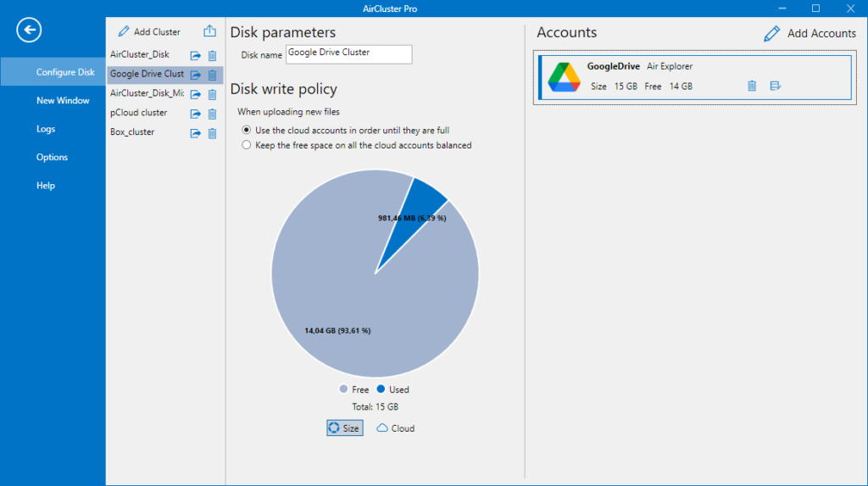Click the Google Drive logo in the account card

[564, 77]
